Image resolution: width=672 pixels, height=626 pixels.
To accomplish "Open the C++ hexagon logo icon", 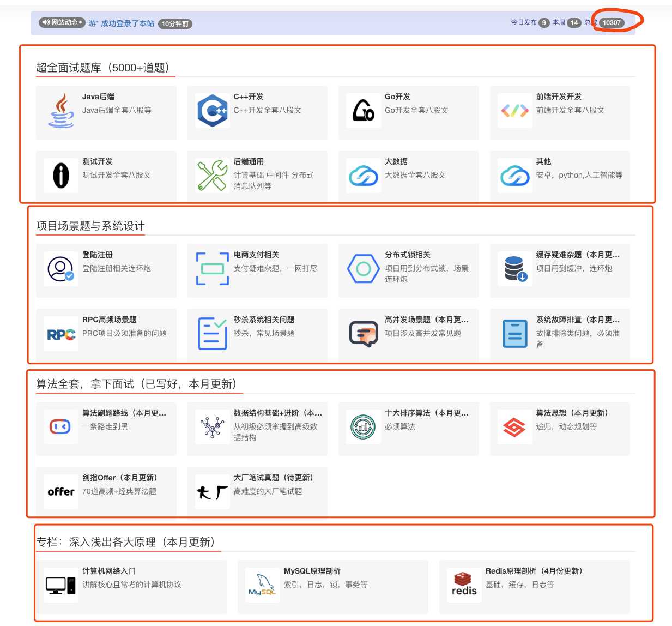I will (212, 111).
